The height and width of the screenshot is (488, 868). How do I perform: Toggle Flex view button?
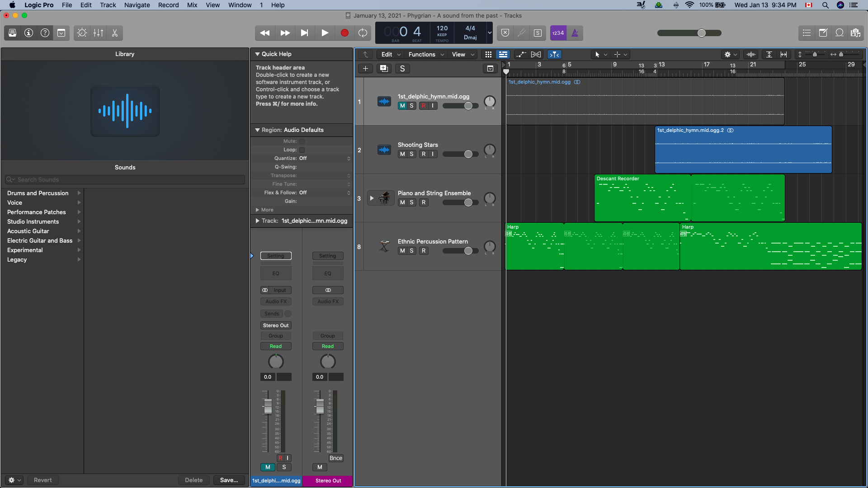pyautogui.click(x=536, y=55)
